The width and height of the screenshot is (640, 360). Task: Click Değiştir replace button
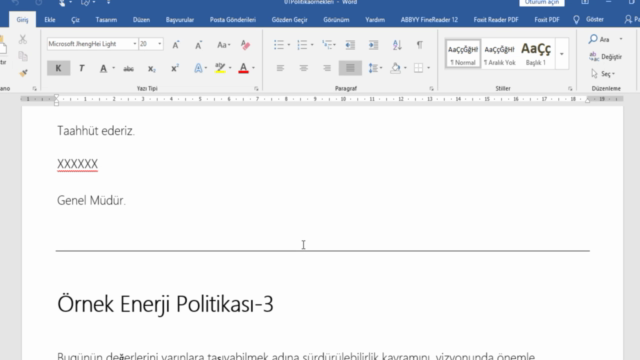pos(605,56)
